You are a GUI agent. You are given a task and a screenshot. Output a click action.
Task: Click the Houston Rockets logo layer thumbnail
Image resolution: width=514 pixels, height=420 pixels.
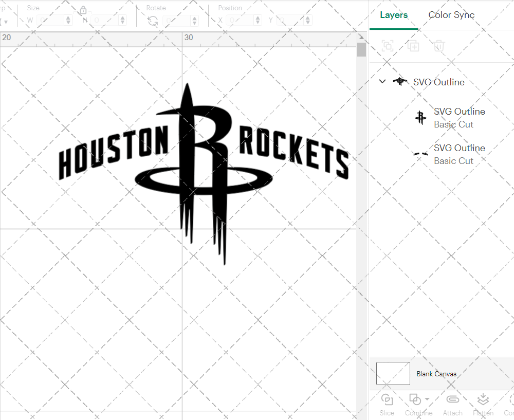tap(421, 118)
